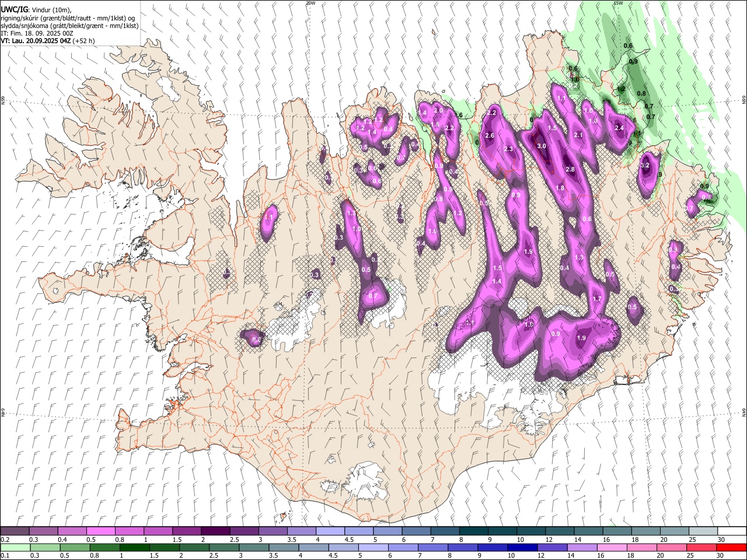Pick the hot pink 20 rain legend swatch
The height and width of the screenshot is (560, 747).
tap(672, 548)
